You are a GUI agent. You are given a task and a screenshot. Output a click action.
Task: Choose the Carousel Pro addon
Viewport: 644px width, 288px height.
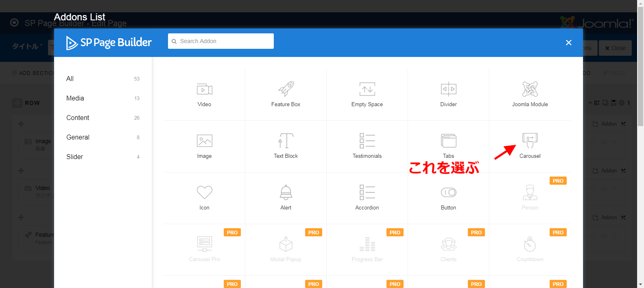pos(204,250)
